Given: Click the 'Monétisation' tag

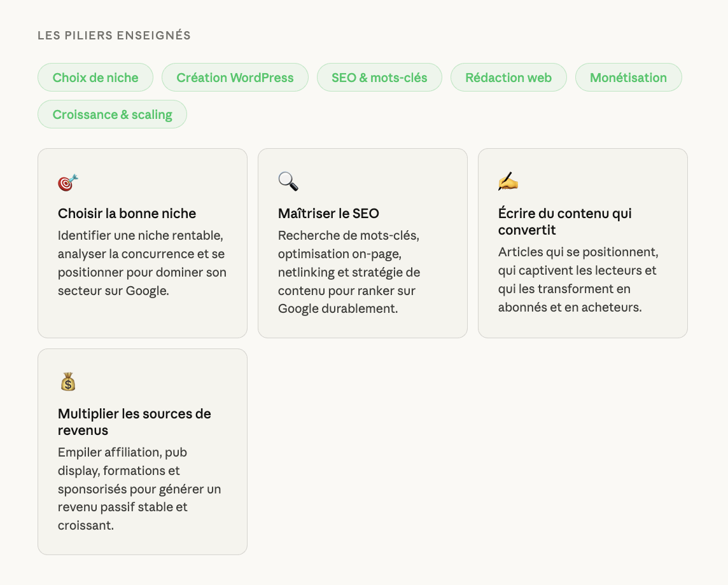Looking at the screenshot, I should pyautogui.click(x=628, y=78).
